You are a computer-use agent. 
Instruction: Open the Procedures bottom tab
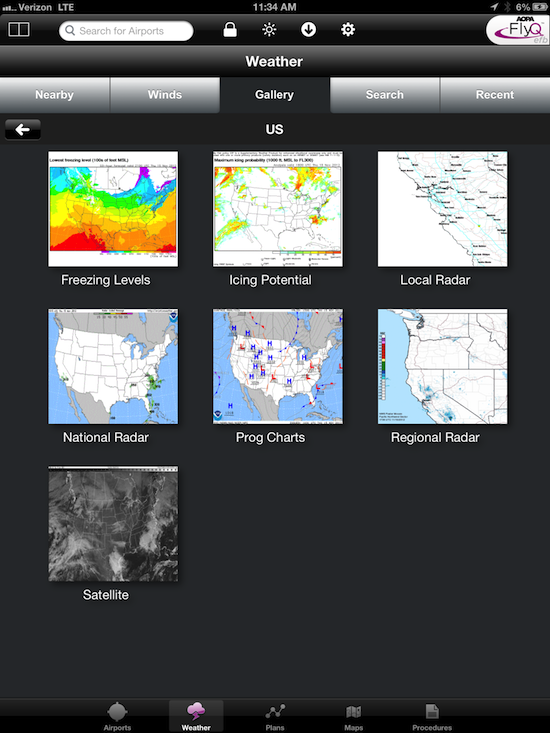click(x=432, y=716)
